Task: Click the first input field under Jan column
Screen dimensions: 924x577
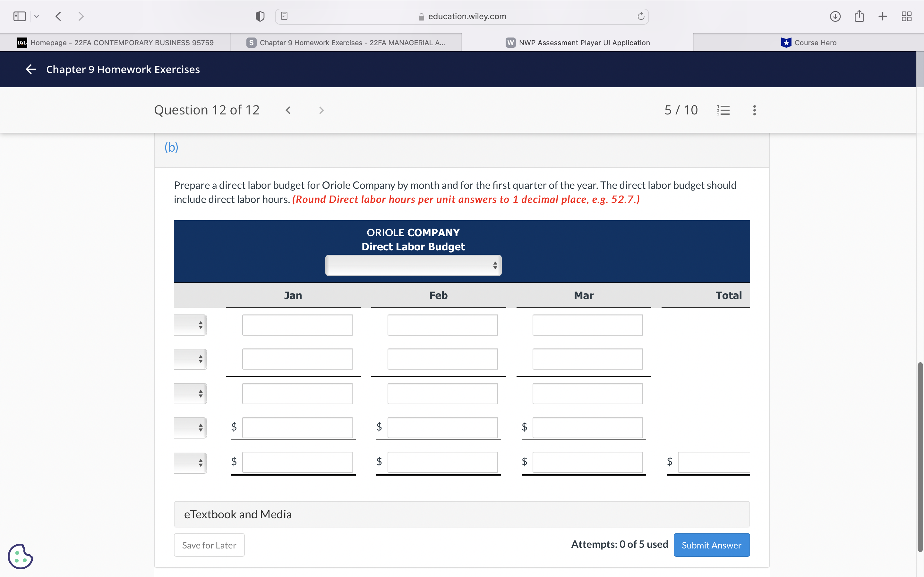Action: [297, 325]
